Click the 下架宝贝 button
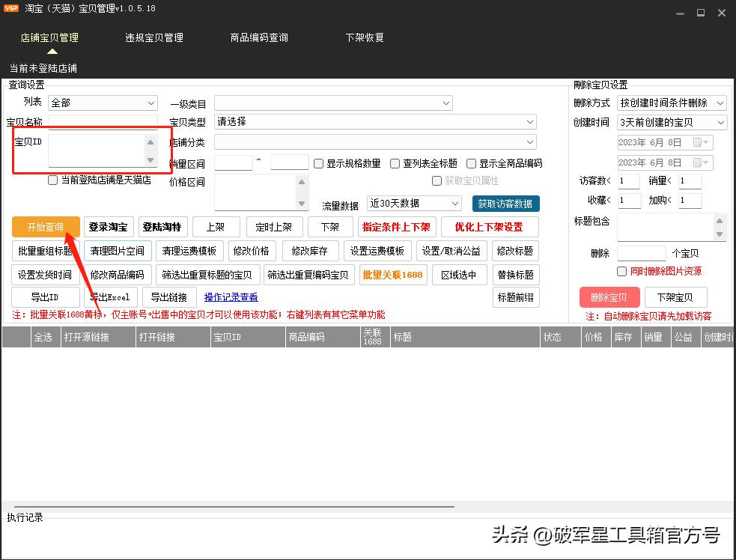Screen dimensions: 736x560 [x=675, y=297]
